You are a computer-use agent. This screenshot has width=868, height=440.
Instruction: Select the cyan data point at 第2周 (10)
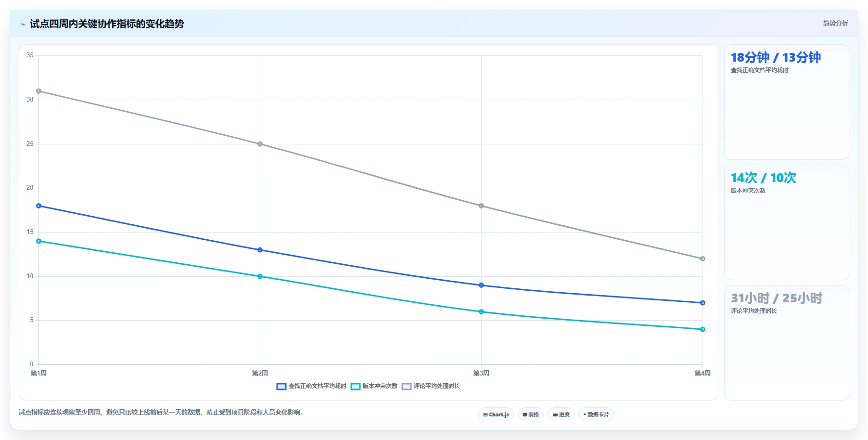pos(260,276)
